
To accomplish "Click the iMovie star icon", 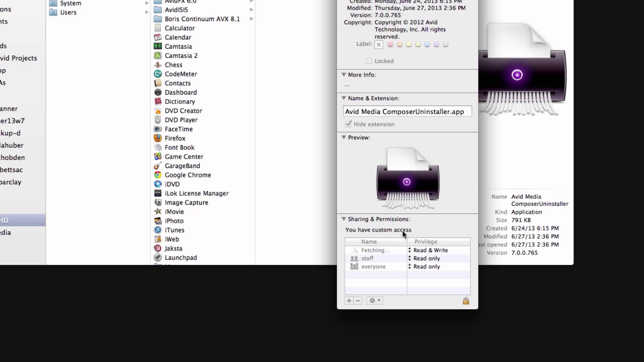I will [158, 212].
